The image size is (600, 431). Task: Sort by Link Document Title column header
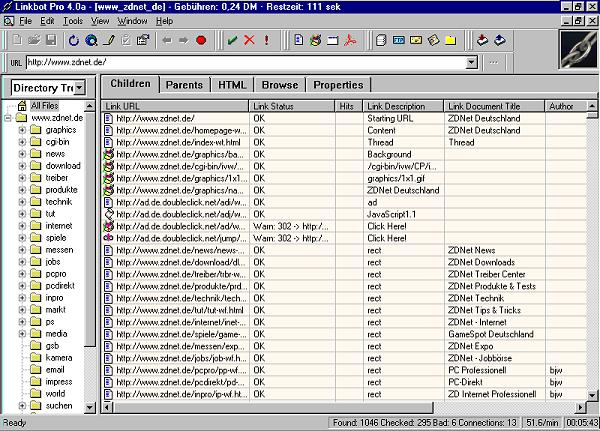[x=494, y=106]
